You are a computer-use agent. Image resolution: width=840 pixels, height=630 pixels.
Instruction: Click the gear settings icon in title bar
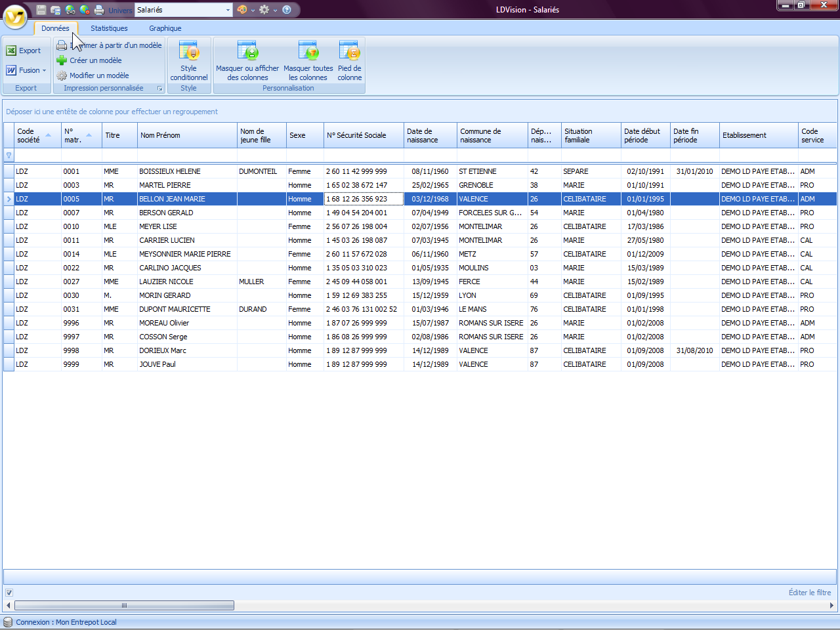pos(264,10)
